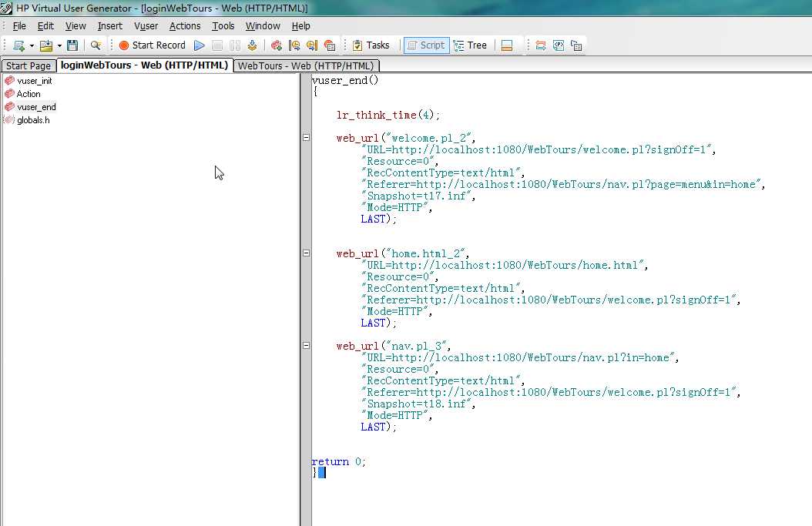812x526 pixels.
Task: Click the Stop replay icon
Action: point(217,45)
